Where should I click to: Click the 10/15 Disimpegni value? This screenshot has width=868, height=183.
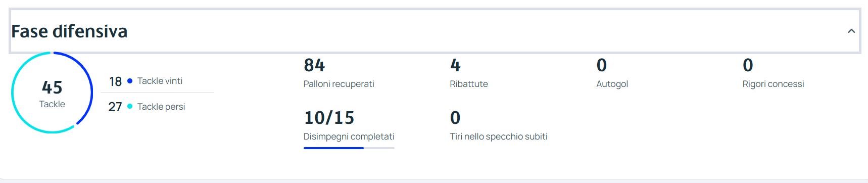(329, 118)
